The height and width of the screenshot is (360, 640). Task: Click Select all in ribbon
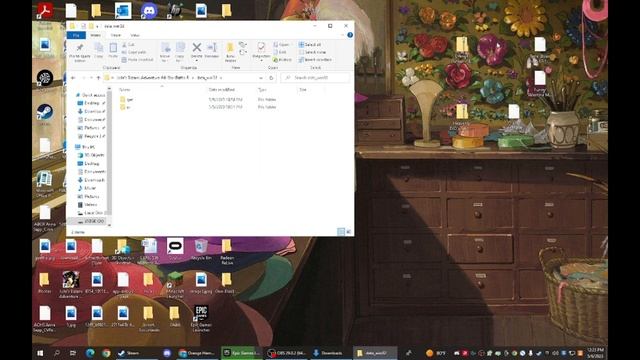[x=310, y=44]
